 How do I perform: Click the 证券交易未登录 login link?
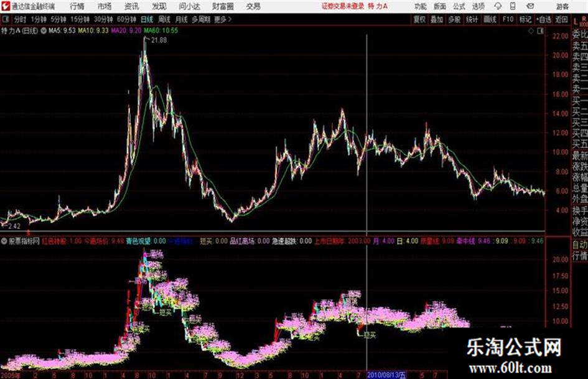click(343, 6)
